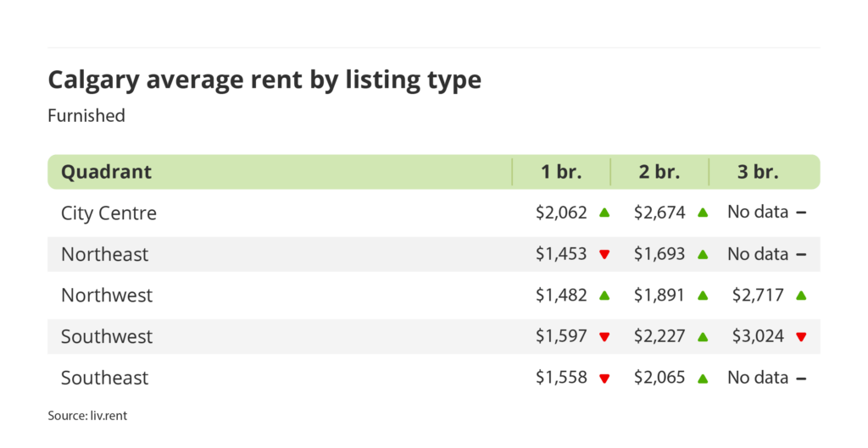Click the City Centre row label
This screenshot has width=868, height=448.
coord(108,213)
